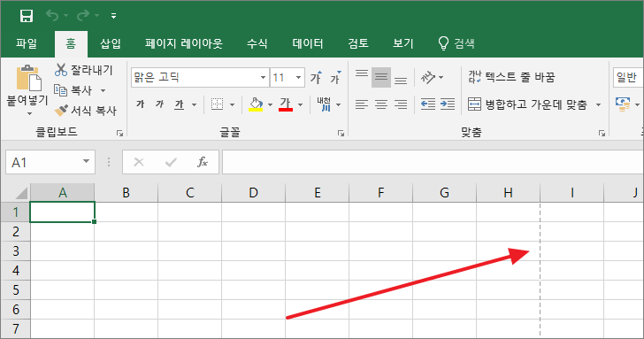Screen dimensions: 644x339
Task: Click 병합하고 가운데 맞춤 merge button
Action: tap(528, 104)
